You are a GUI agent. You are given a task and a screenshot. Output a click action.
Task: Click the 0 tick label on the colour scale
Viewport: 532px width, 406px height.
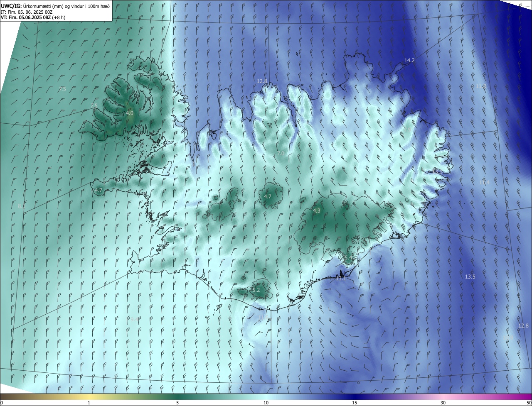point(2,403)
